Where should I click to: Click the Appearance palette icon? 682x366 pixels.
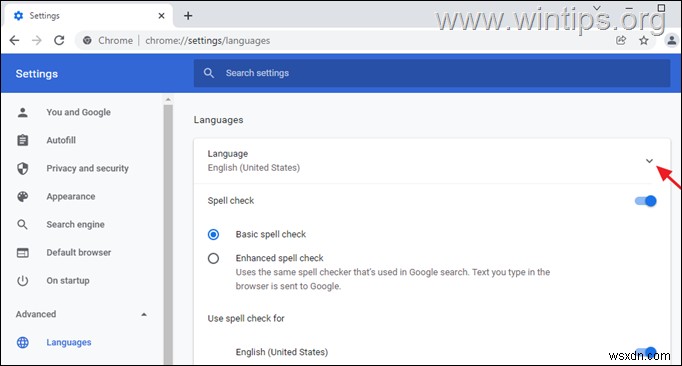23,196
